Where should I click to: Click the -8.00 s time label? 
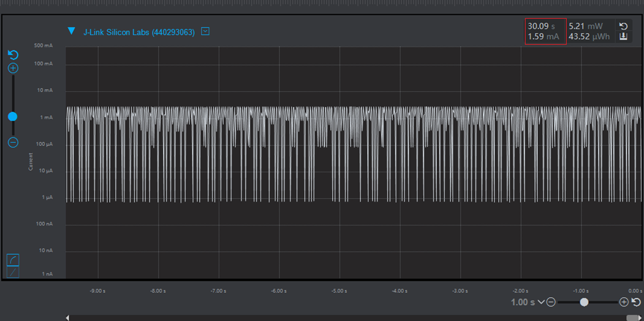click(x=158, y=291)
